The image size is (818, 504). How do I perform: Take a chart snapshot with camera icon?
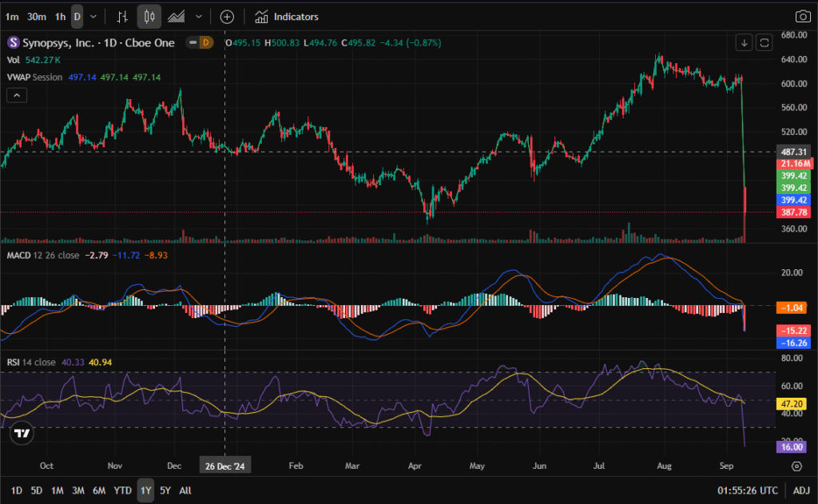click(802, 17)
